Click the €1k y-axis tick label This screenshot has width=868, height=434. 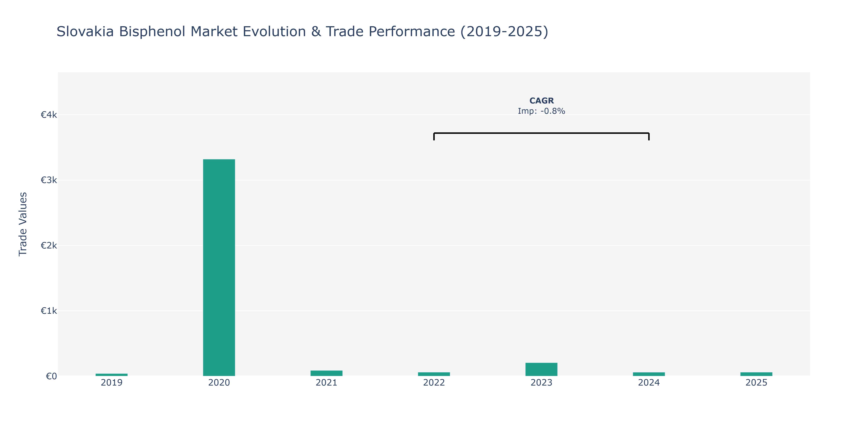(x=49, y=311)
